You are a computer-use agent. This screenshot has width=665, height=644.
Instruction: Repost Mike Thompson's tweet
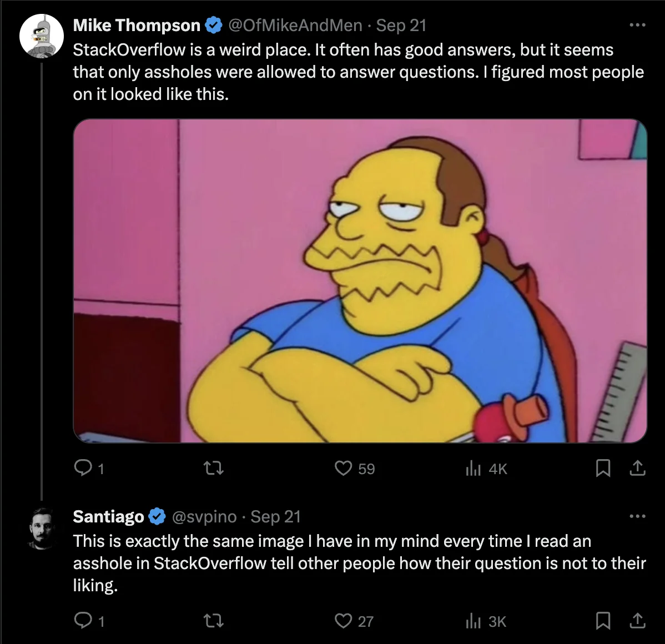tap(214, 469)
